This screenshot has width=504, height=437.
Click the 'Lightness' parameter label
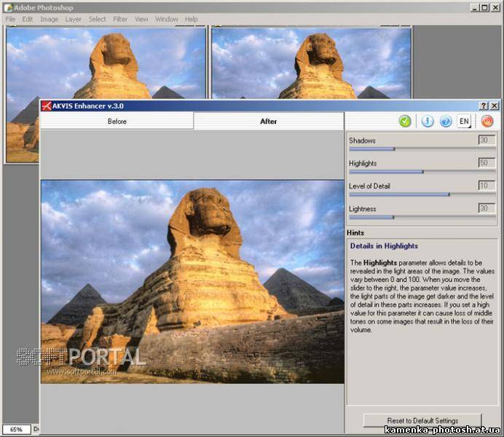point(362,209)
